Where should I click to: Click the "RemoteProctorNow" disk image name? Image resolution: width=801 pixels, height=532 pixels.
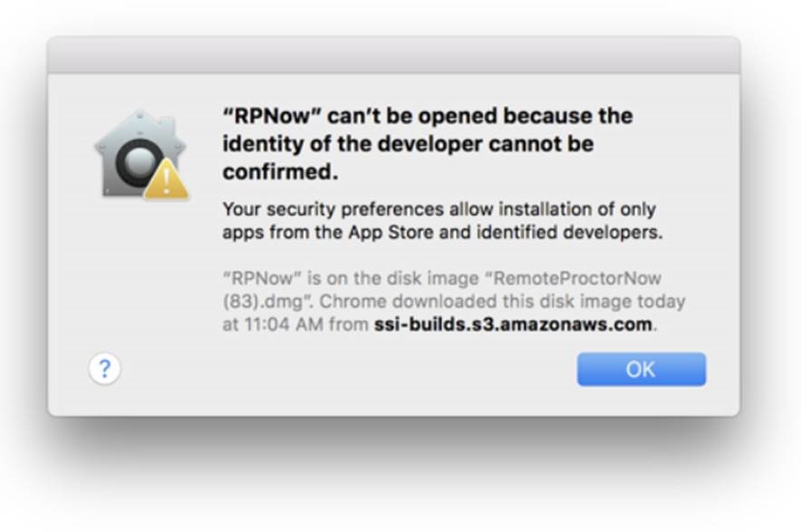577,278
